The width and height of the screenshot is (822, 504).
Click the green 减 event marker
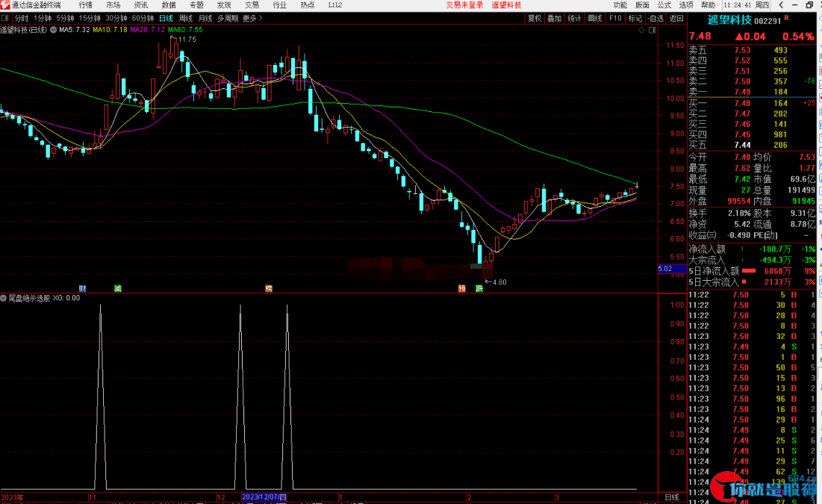pyautogui.click(x=118, y=288)
